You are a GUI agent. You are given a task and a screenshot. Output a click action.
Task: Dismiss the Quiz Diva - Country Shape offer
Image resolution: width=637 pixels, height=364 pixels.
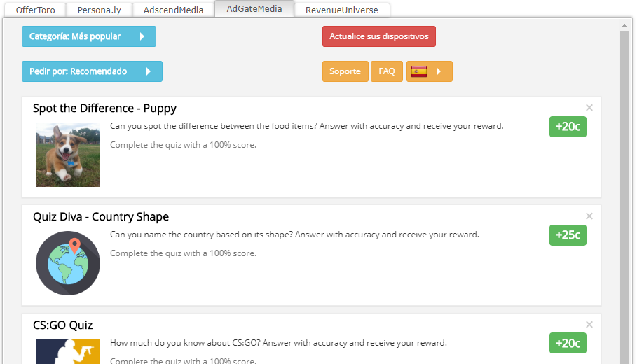pos(589,216)
